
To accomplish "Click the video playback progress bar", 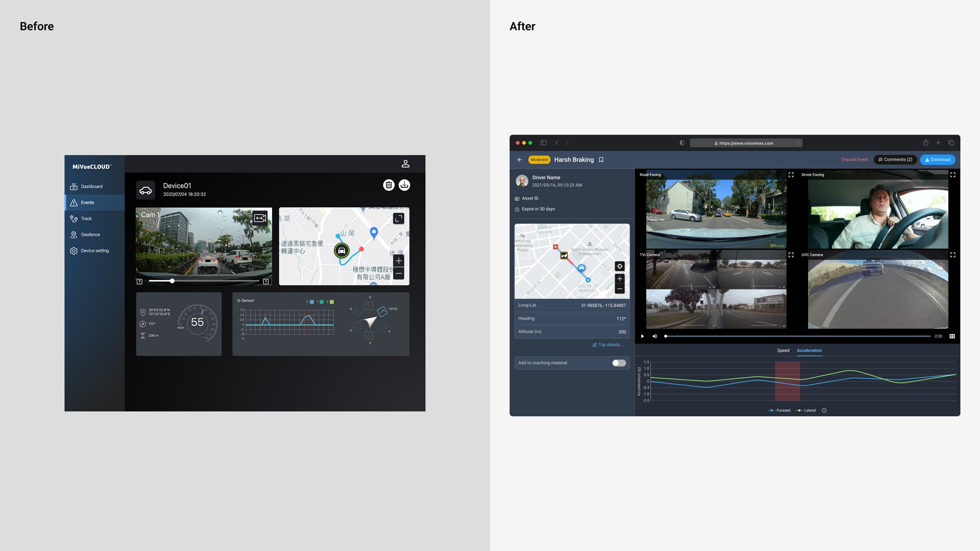I will (798, 336).
